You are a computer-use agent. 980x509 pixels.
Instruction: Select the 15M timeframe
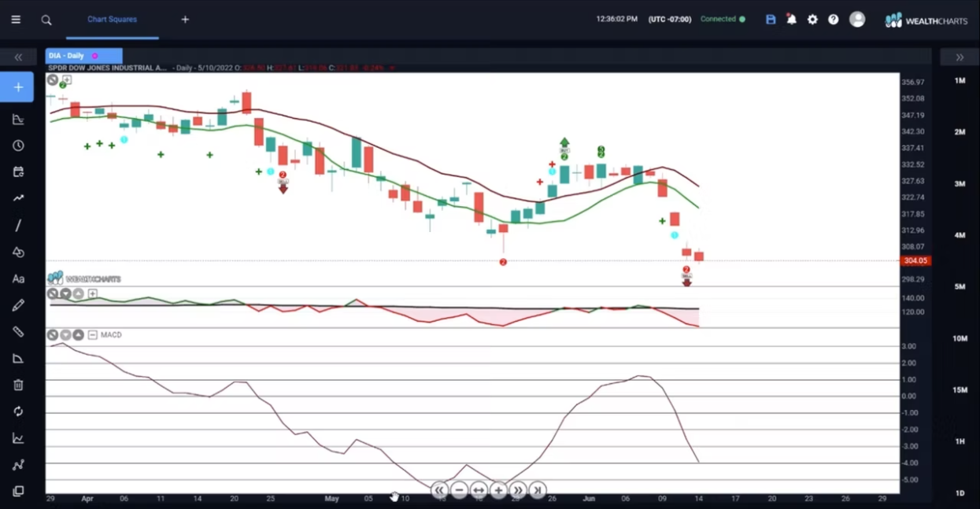pyautogui.click(x=960, y=390)
